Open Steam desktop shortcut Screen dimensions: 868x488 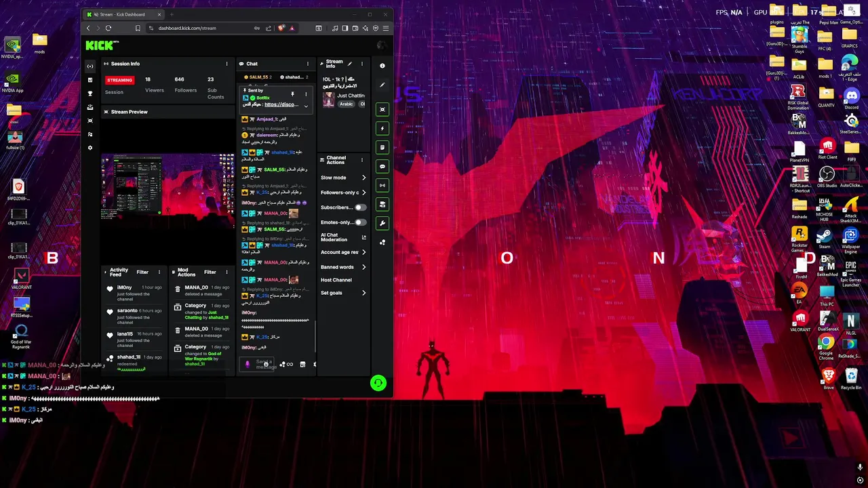pyautogui.click(x=825, y=239)
